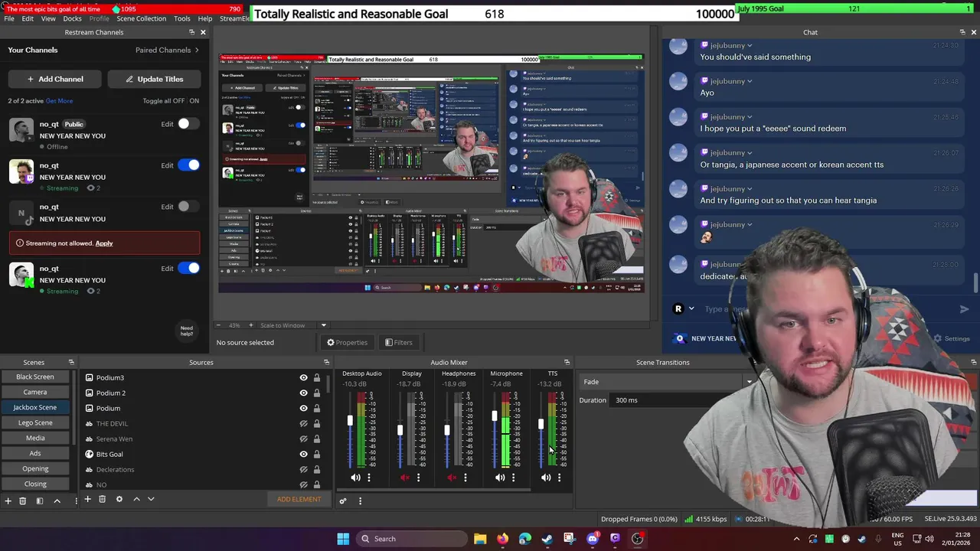Open Microphone options dots menu

(514, 478)
